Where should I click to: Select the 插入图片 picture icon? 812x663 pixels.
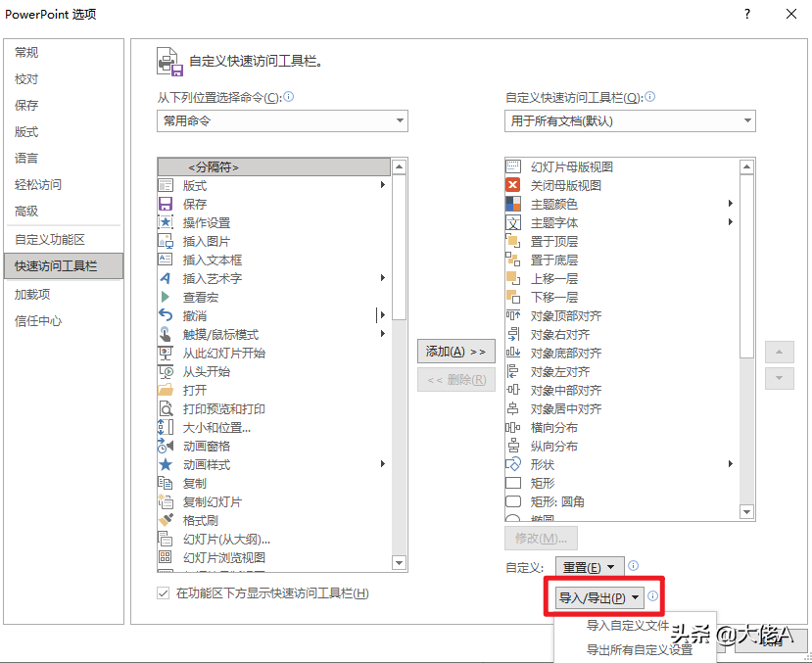(166, 241)
